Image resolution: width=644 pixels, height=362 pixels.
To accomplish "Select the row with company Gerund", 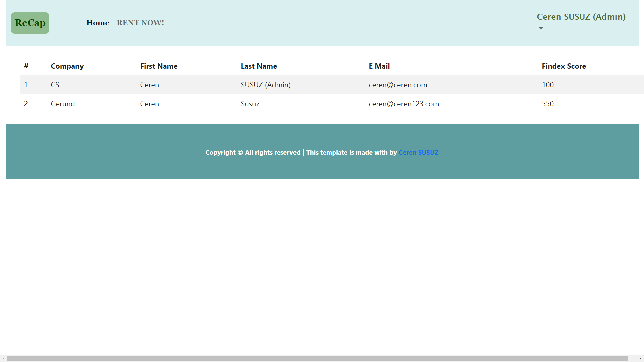I will 63,104.
